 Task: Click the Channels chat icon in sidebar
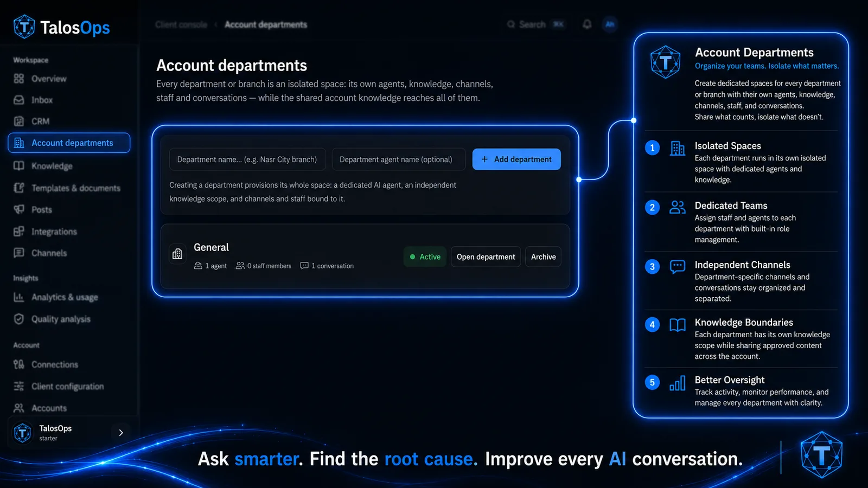click(19, 253)
